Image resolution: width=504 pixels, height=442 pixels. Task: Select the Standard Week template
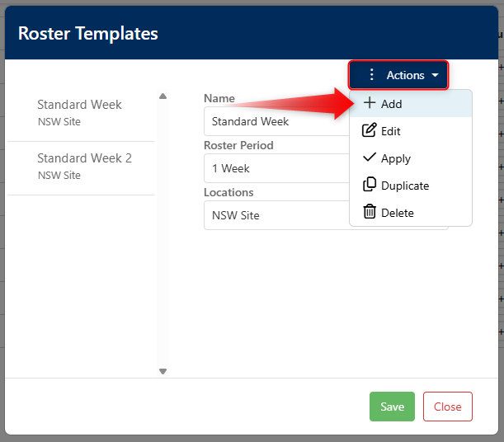pos(80,113)
